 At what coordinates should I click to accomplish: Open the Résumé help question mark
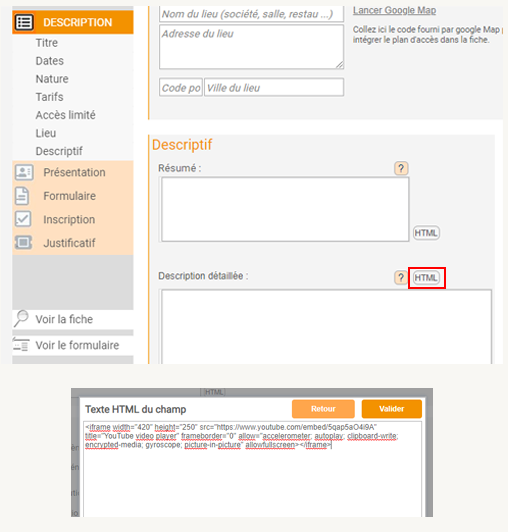coord(401,168)
